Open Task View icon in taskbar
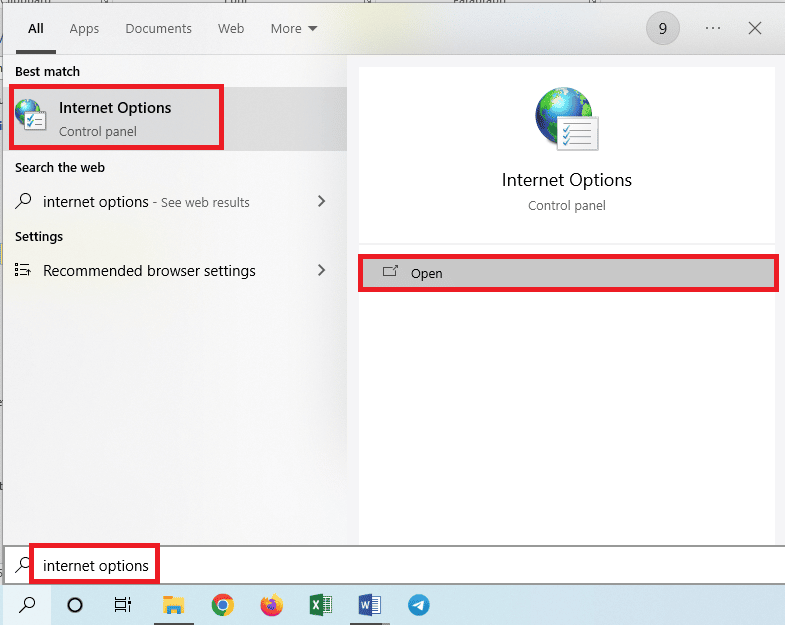Image resolution: width=785 pixels, height=625 pixels. tap(123, 605)
